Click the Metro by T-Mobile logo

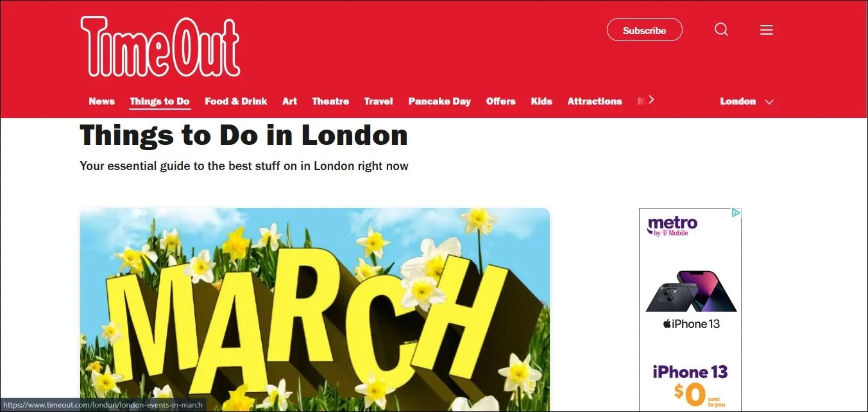pyautogui.click(x=672, y=226)
